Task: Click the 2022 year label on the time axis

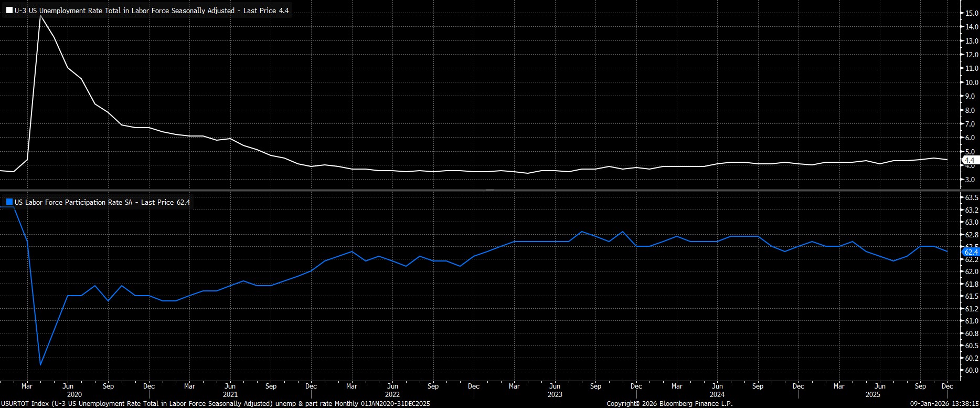Action: [392, 394]
